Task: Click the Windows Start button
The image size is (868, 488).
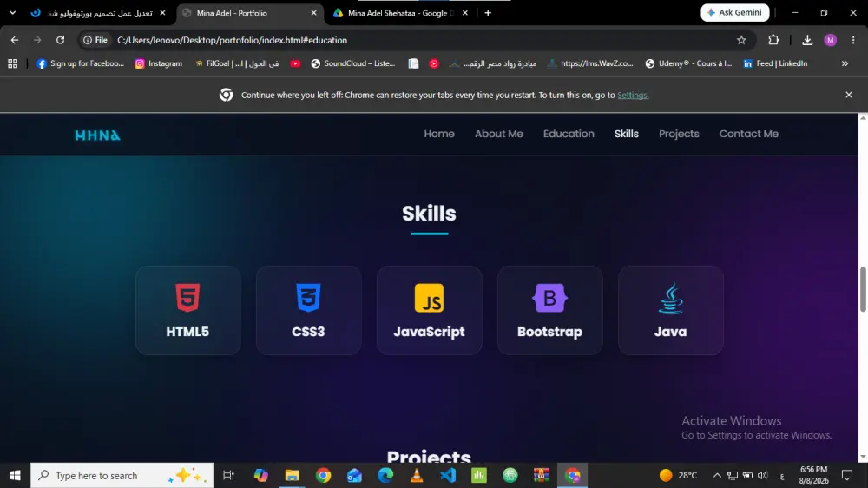Action: click(x=15, y=475)
